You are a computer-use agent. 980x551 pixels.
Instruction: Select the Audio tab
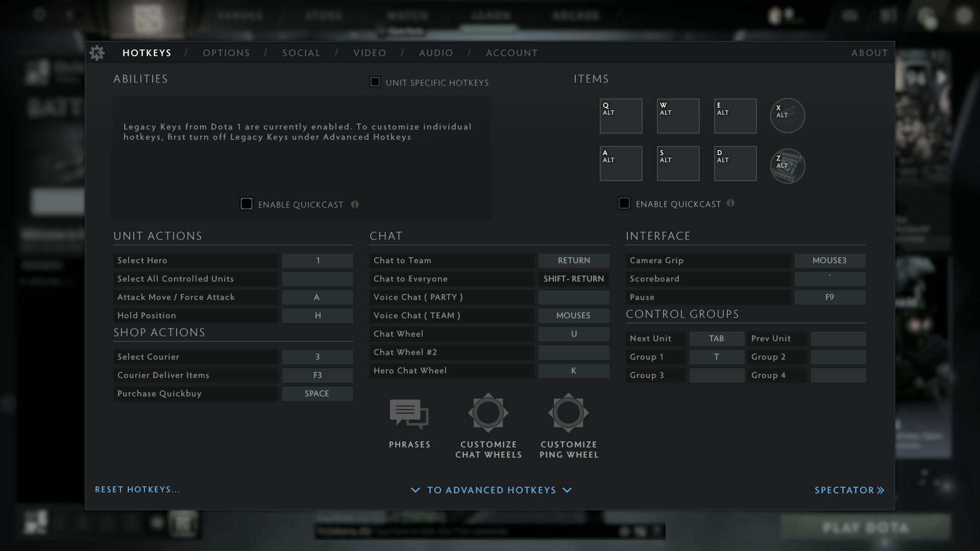(436, 53)
